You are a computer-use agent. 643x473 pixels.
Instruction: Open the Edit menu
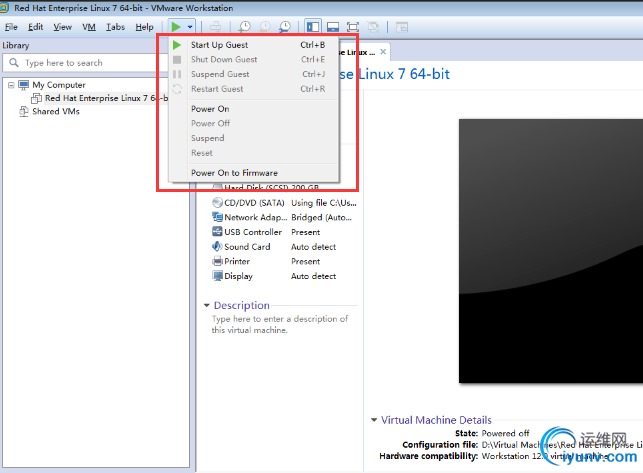(x=35, y=27)
